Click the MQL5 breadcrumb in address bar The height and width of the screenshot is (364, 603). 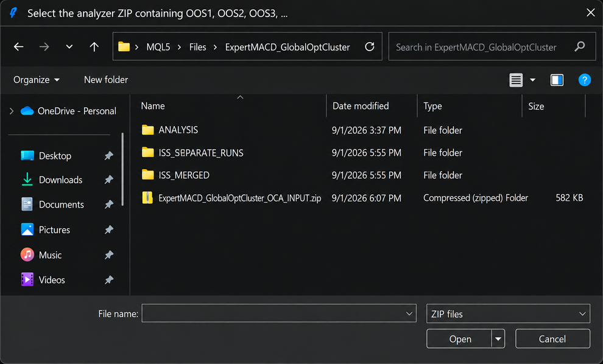158,47
